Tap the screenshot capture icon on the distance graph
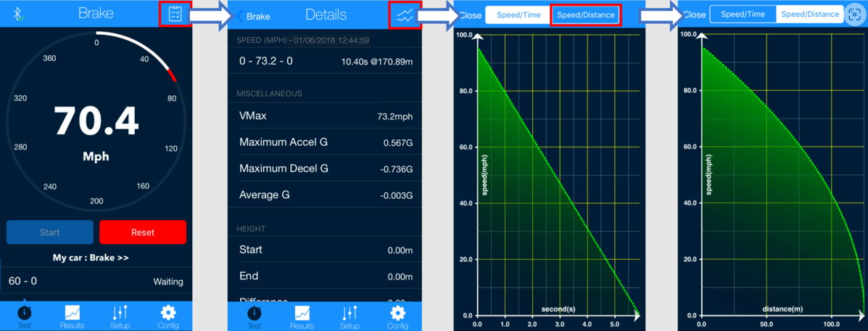 click(x=854, y=15)
